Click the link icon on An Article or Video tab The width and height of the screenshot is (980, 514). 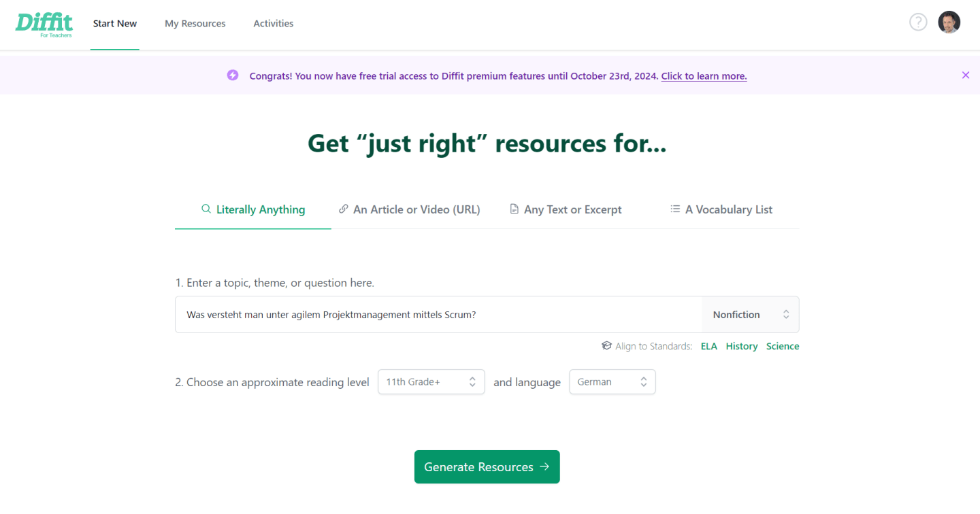pyautogui.click(x=344, y=209)
